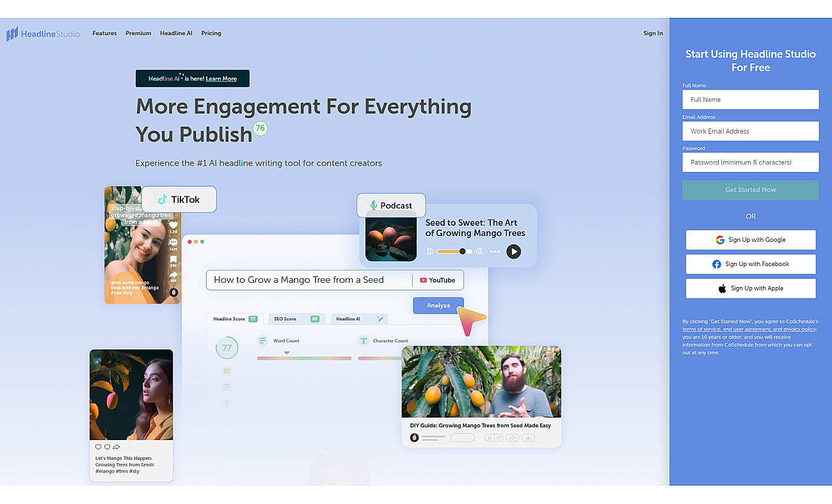The image size is (832, 504).
Task: Open Headline AI in top navigation
Action: [x=176, y=33]
